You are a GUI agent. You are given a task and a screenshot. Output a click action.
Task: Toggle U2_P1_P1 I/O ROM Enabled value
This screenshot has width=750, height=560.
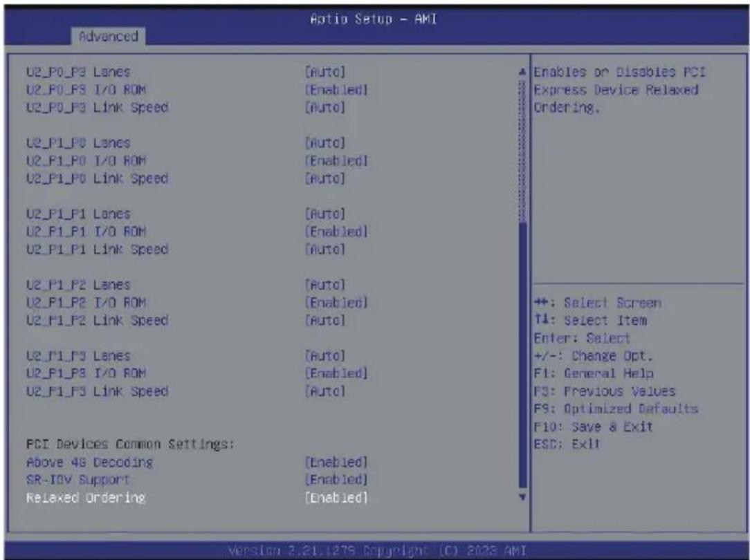(336, 232)
